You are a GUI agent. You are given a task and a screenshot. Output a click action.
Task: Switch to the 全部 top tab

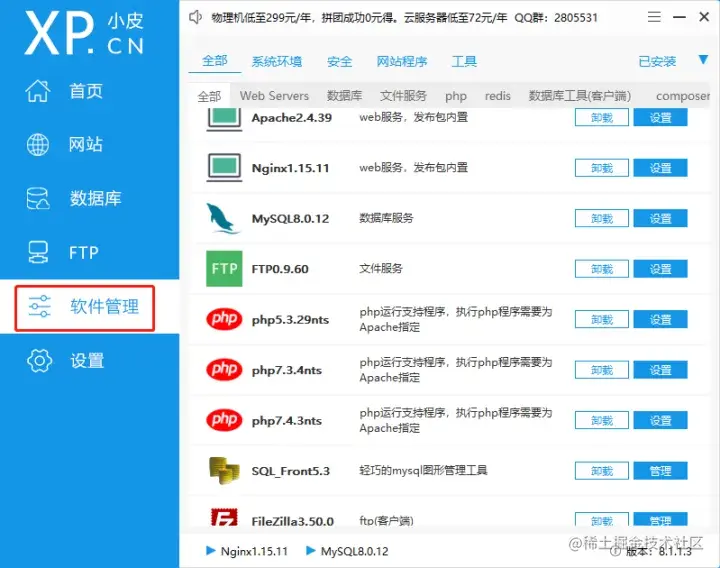[x=215, y=61]
